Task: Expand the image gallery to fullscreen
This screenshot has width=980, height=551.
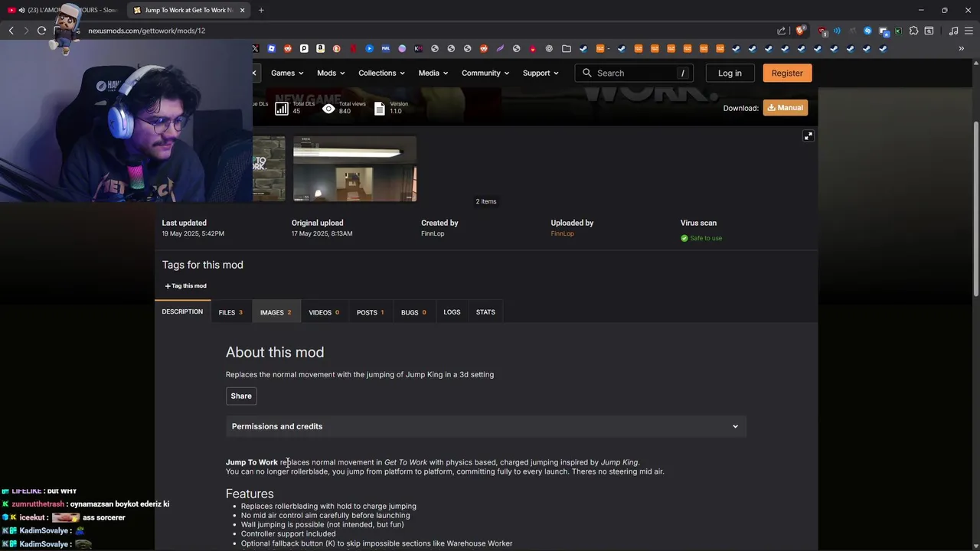Action: pyautogui.click(x=808, y=135)
